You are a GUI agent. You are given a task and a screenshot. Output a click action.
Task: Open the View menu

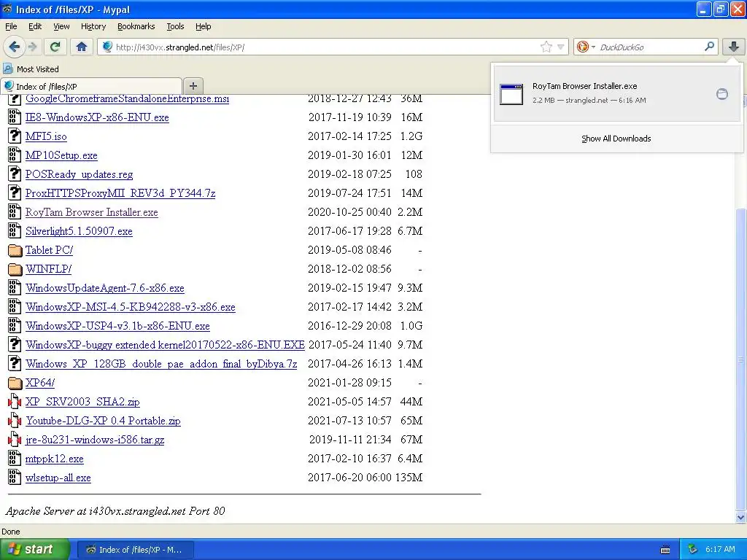[x=61, y=26]
